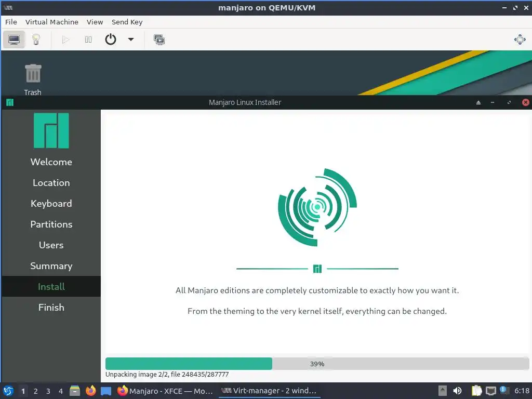The width and height of the screenshot is (532, 399).
Task: Switch to workspace 1
Action: click(x=23, y=391)
